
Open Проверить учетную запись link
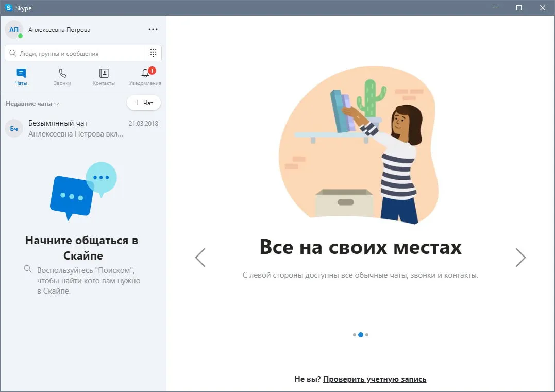[x=375, y=379]
